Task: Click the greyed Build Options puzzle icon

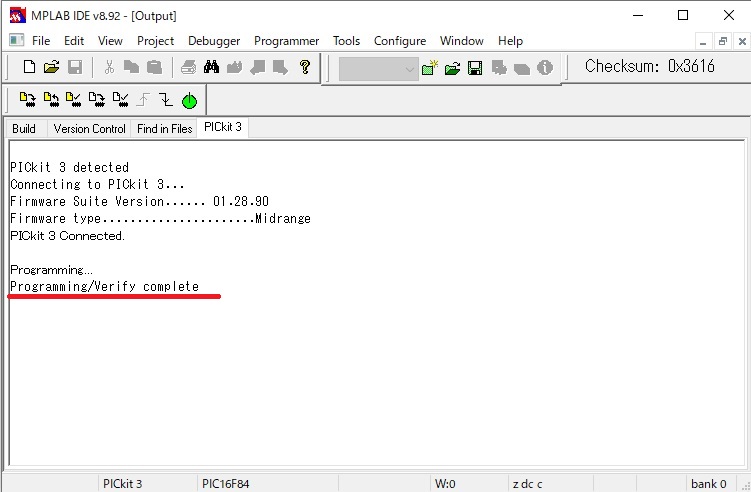Action: (499, 68)
